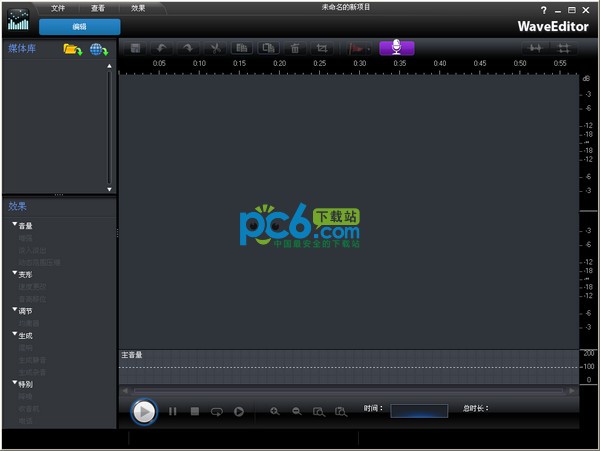Click the copy icon in the toolbar

(242, 48)
